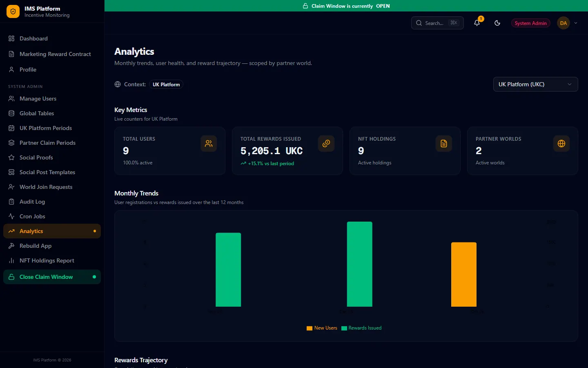The height and width of the screenshot is (368, 588).
Task: Click the System Admin badge
Action: 530,23
